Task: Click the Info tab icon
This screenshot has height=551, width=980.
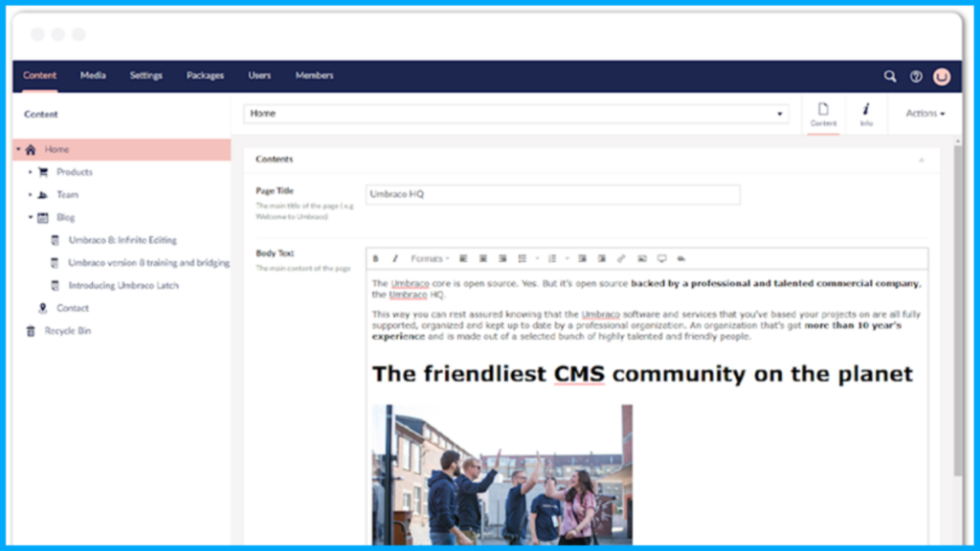Action: pos(866,114)
